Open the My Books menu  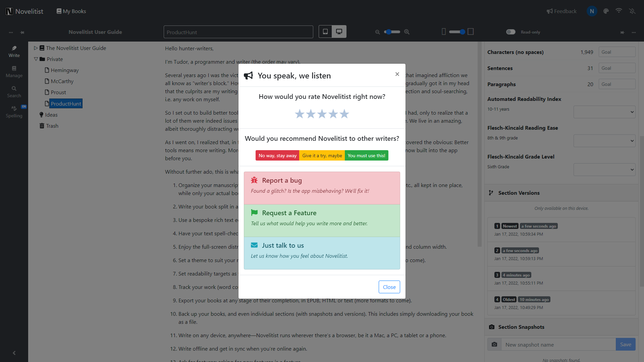(x=71, y=11)
